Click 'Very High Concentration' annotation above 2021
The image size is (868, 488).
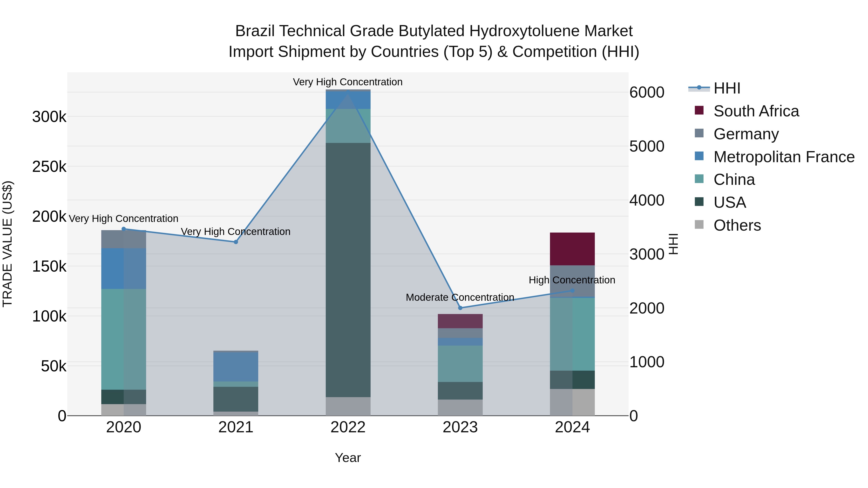tap(236, 232)
